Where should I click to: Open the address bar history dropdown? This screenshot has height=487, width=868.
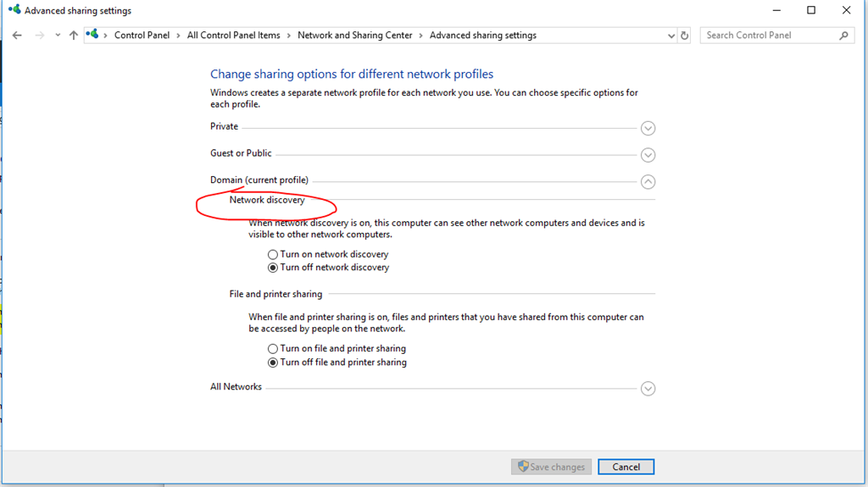pyautogui.click(x=671, y=36)
